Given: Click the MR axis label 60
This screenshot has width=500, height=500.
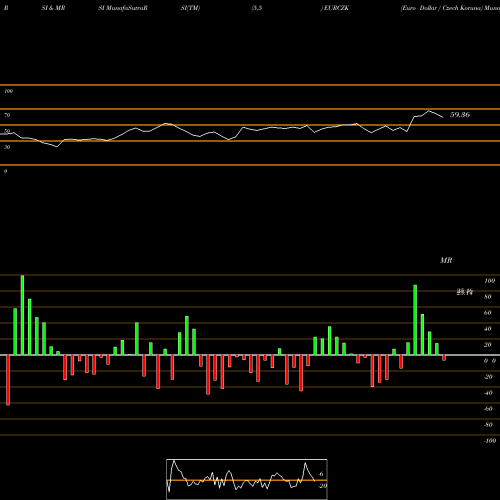Looking at the screenshot, I should coord(488,313).
